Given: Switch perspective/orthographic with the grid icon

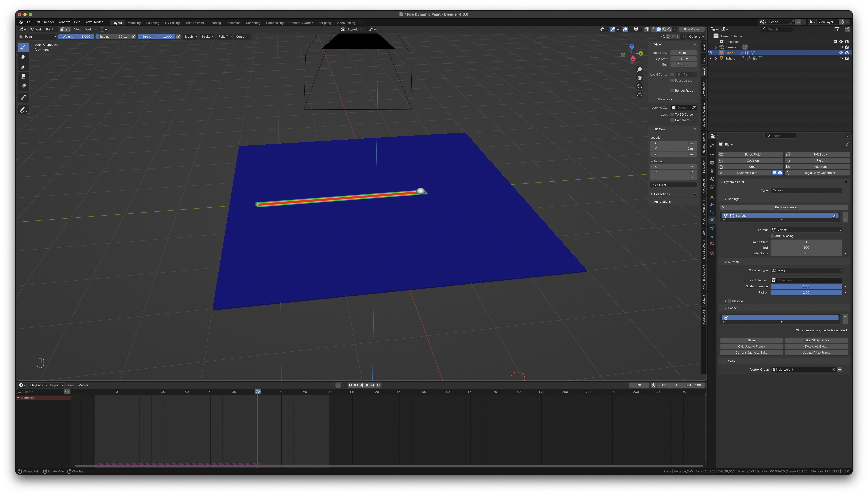Looking at the screenshot, I should (639, 94).
